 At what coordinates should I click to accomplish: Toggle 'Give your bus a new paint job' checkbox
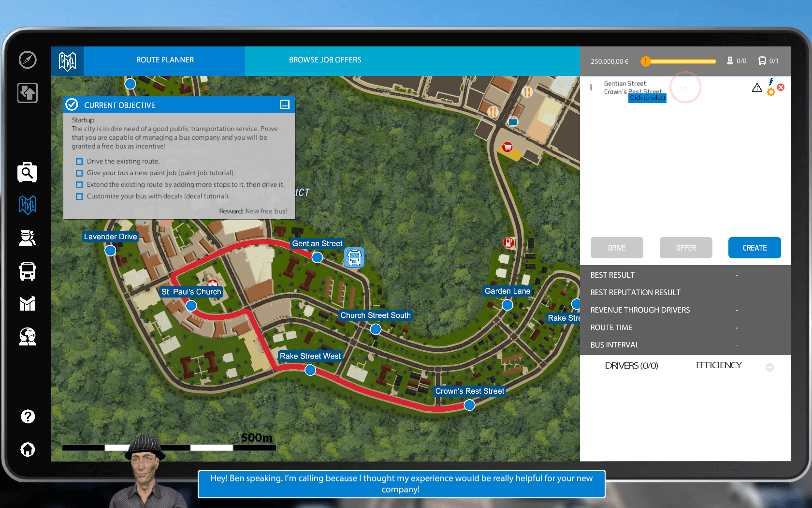79,173
